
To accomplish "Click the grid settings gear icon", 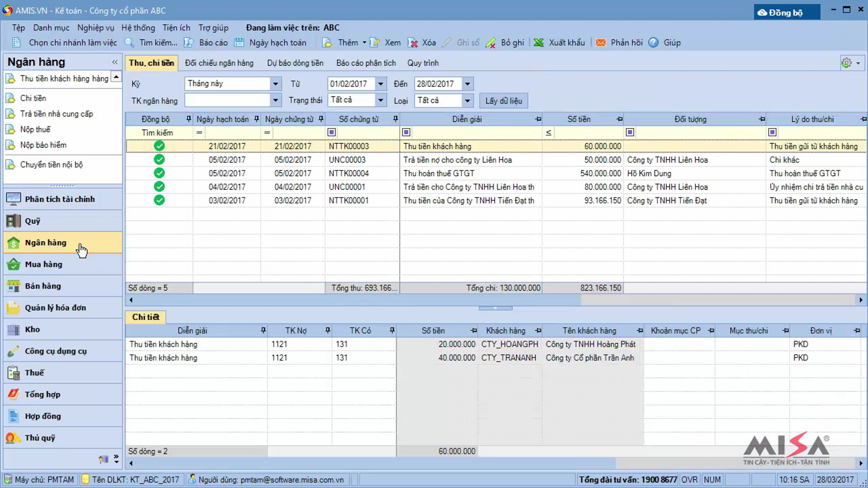I will [x=846, y=63].
